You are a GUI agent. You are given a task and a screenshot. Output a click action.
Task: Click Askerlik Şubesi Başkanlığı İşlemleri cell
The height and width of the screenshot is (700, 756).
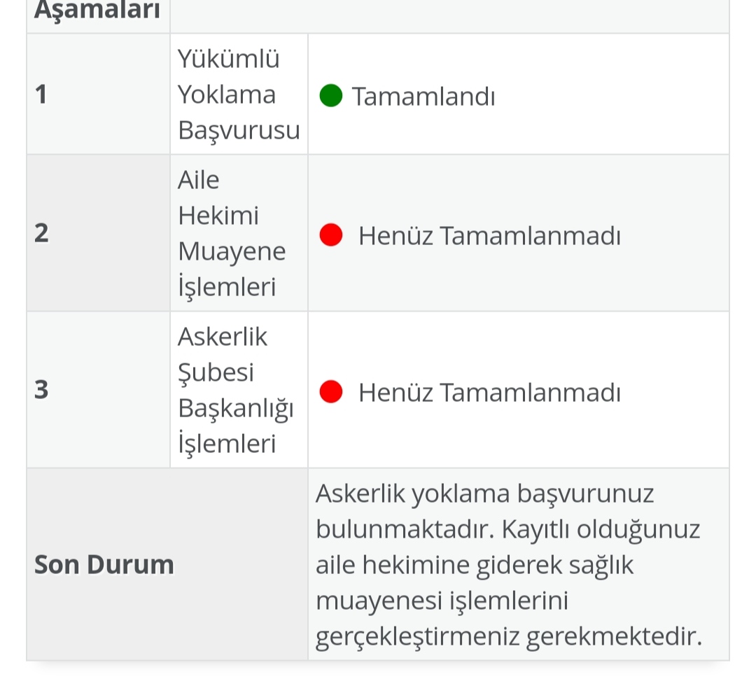click(x=239, y=389)
